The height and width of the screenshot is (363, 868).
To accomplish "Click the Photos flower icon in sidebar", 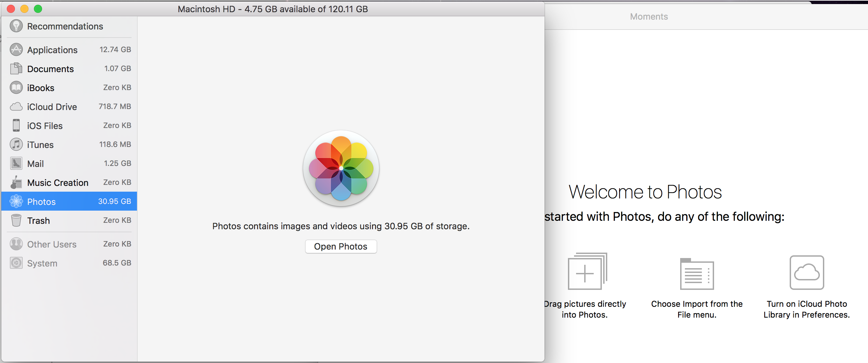I will tap(16, 201).
